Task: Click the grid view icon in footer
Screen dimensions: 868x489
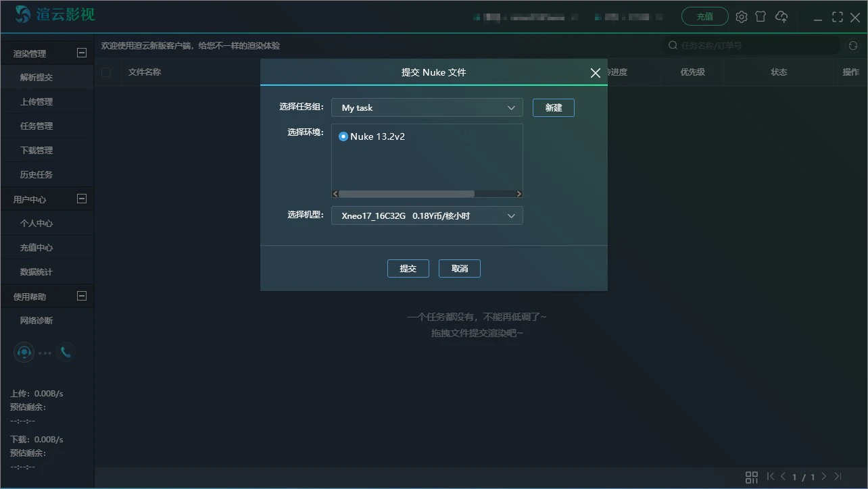Action: (751, 478)
